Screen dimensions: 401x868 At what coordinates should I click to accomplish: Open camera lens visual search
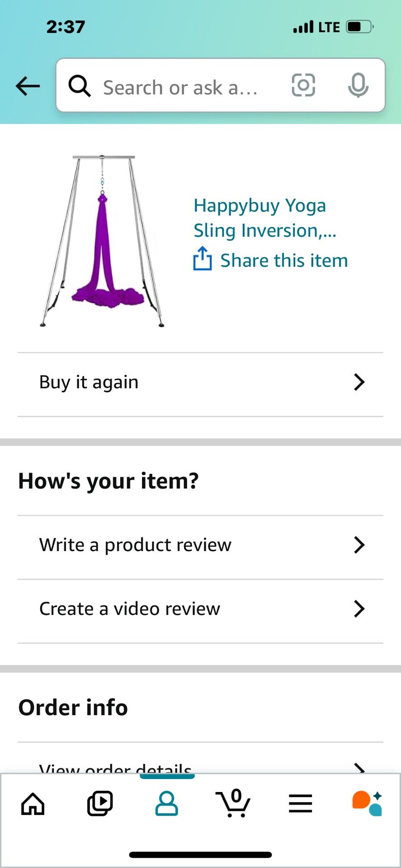(x=303, y=85)
